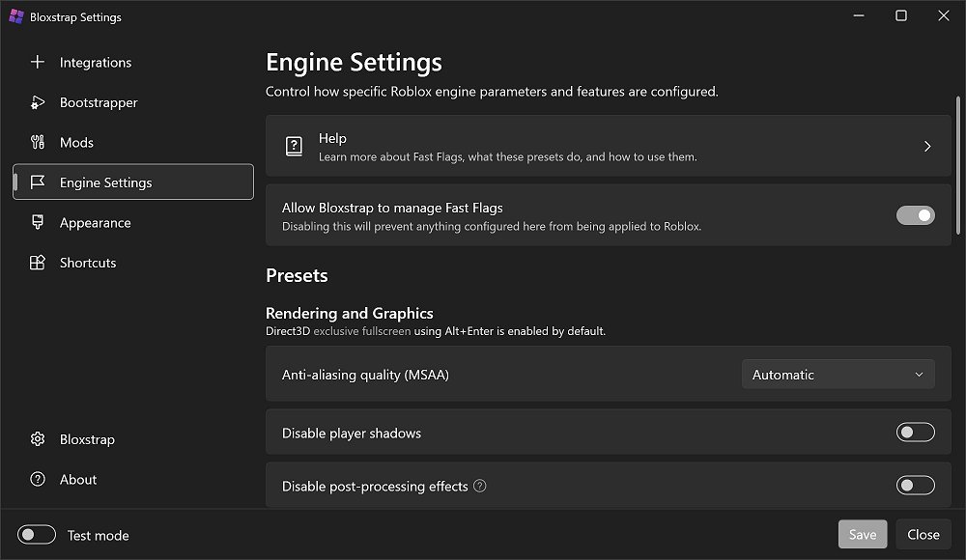Click the Bootstrapper sidebar icon

pos(38,102)
